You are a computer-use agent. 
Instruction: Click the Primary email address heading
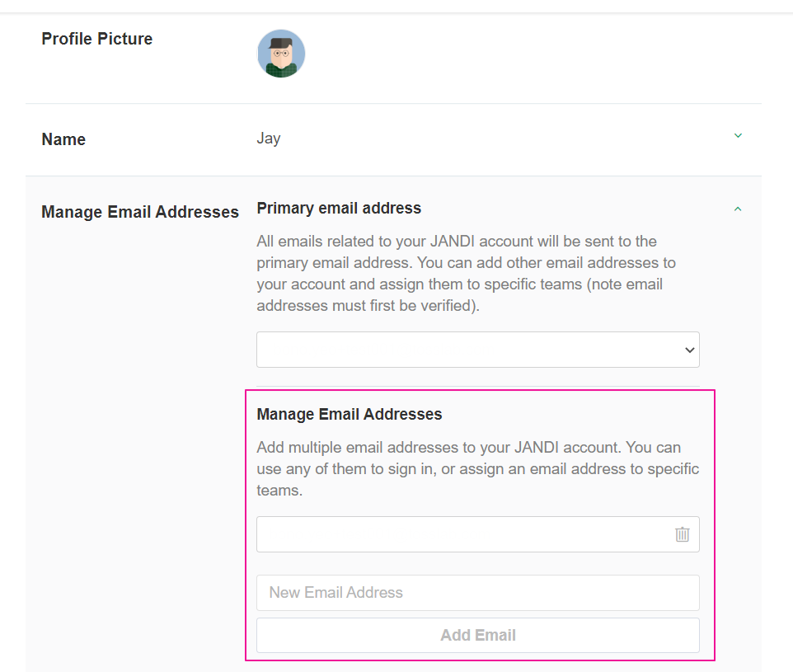(x=339, y=208)
